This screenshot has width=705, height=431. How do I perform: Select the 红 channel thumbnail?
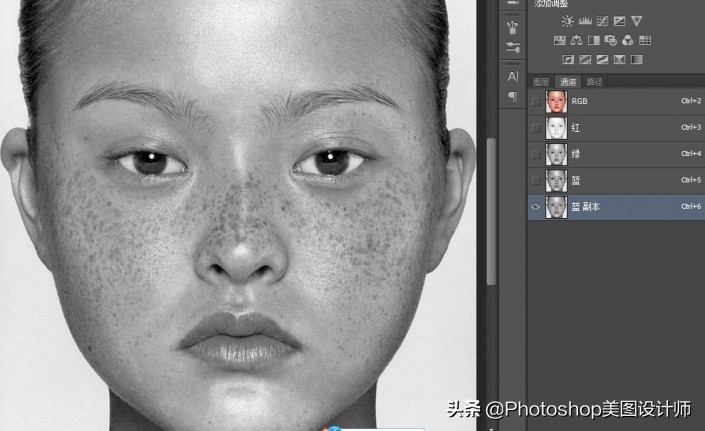point(556,128)
